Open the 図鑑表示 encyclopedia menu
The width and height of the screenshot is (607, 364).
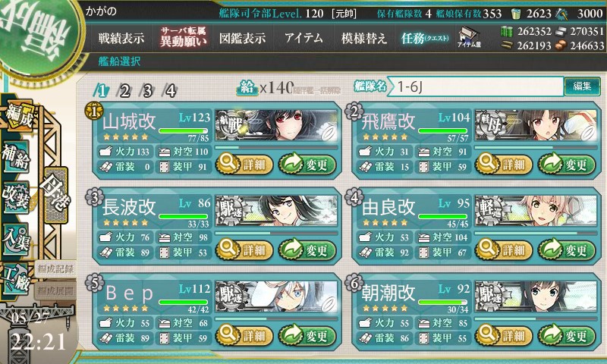click(242, 38)
